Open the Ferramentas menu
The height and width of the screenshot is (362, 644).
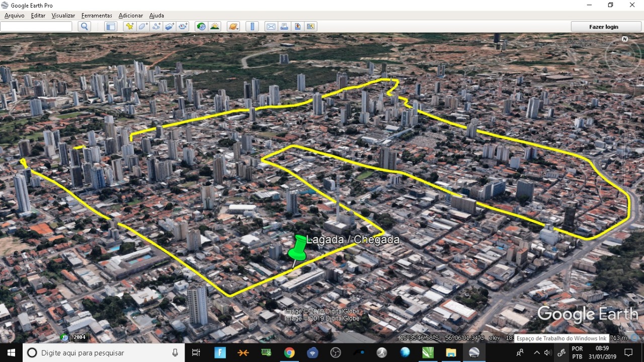coord(97,16)
